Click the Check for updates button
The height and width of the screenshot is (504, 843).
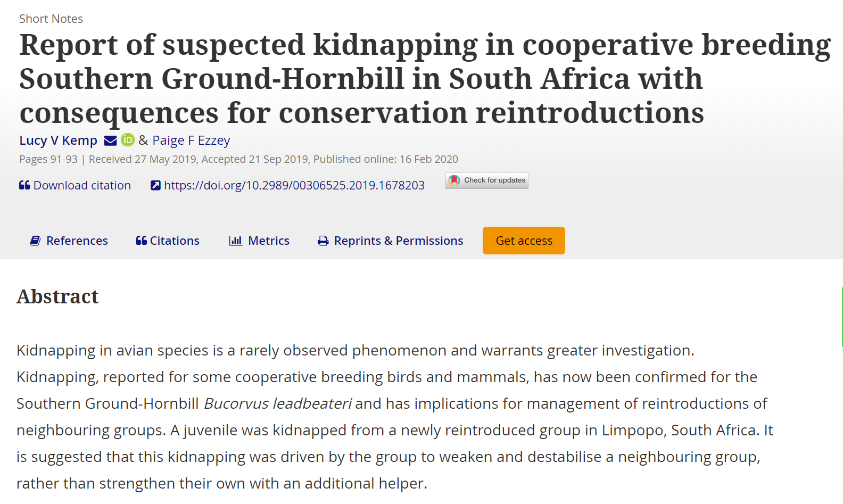[x=487, y=180]
